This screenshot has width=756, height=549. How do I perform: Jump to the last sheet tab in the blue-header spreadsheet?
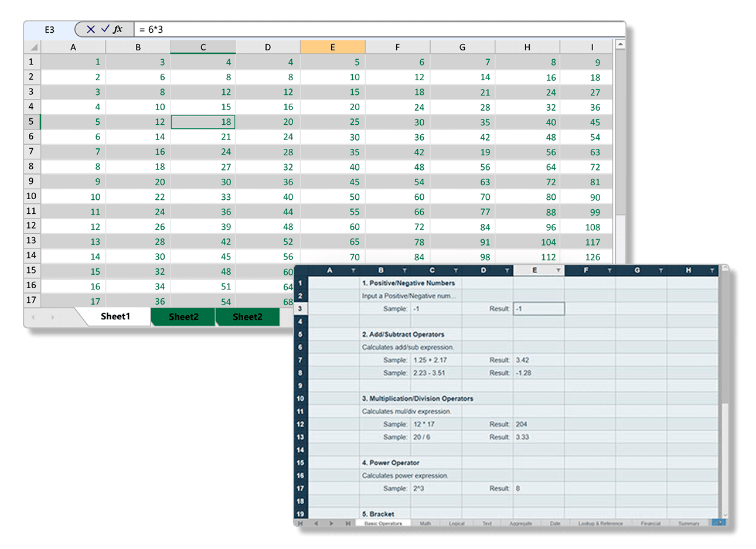[348, 523]
